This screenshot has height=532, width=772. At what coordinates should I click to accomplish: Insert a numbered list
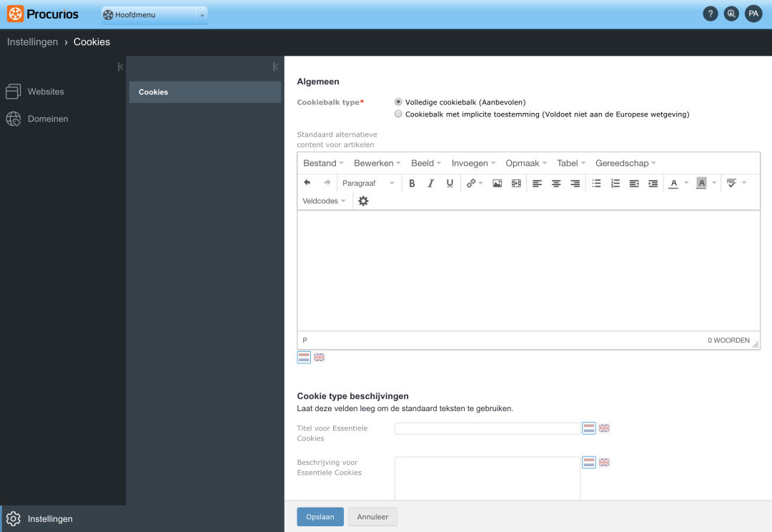point(615,183)
